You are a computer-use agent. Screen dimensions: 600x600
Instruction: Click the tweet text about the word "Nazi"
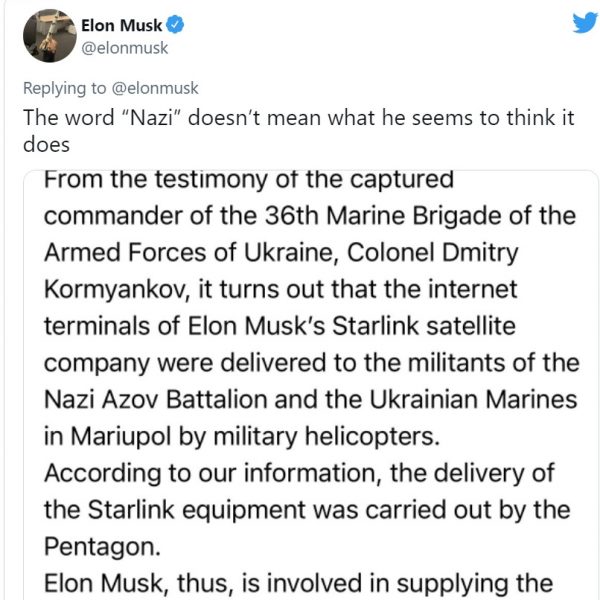[x=298, y=131]
